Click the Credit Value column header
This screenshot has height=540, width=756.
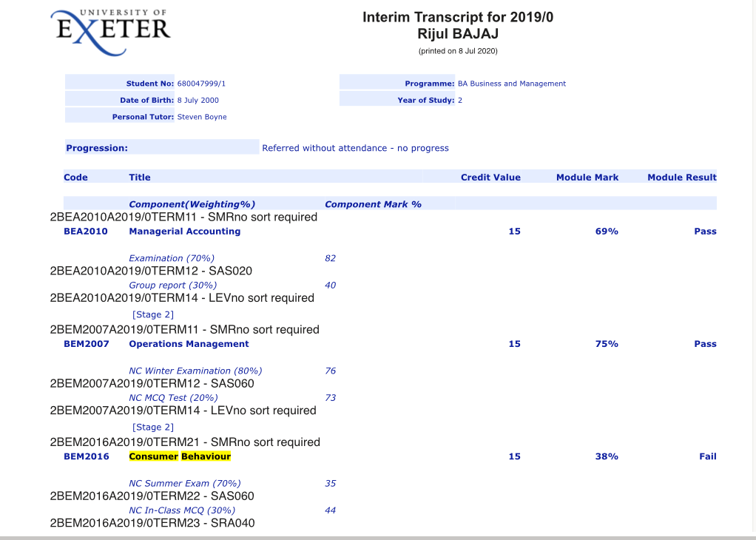pos(490,177)
